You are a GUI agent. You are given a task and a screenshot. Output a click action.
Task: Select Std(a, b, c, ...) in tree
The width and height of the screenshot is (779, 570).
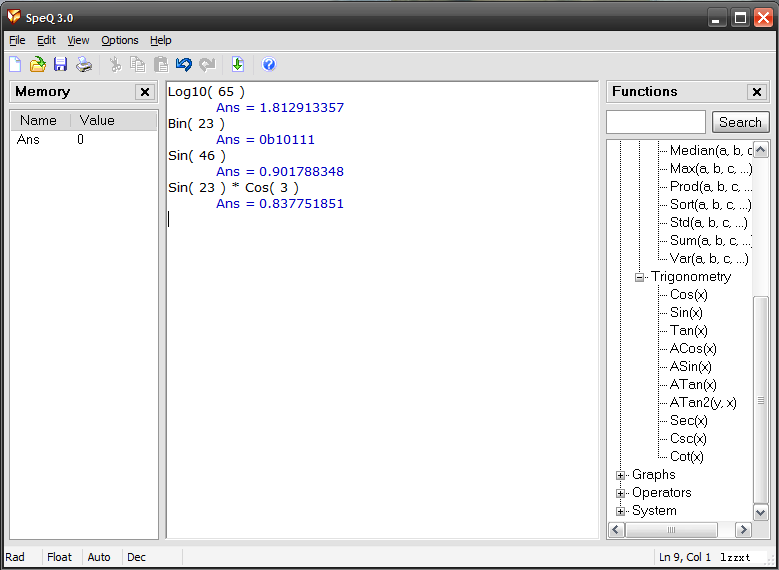point(708,223)
